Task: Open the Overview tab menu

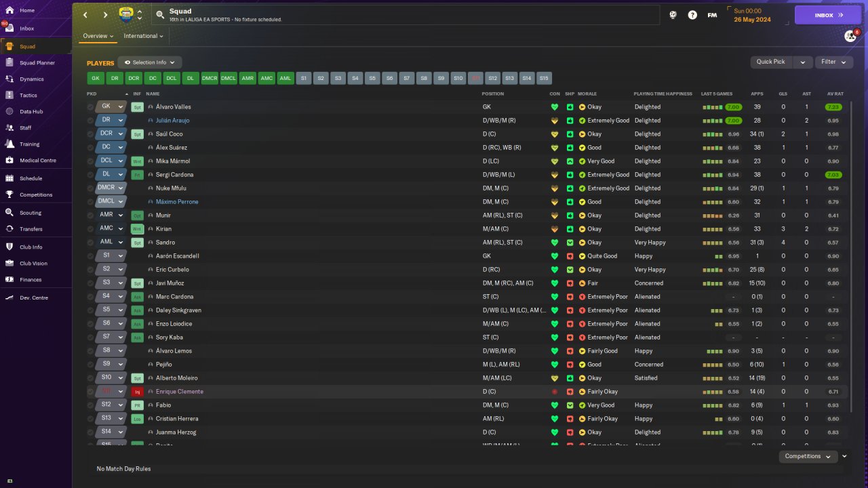Action: pyautogui.click(x=98, y=36)
